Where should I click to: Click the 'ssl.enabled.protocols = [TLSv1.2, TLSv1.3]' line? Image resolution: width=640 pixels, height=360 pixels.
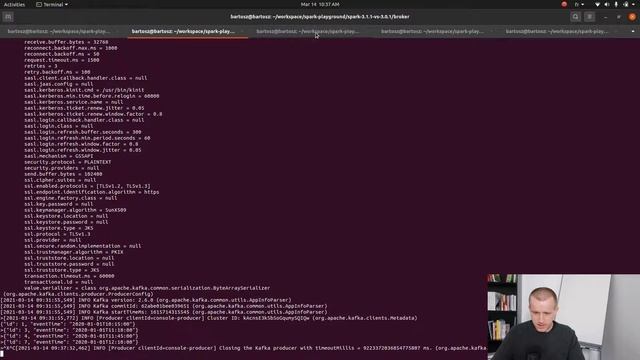click(87, 186)
